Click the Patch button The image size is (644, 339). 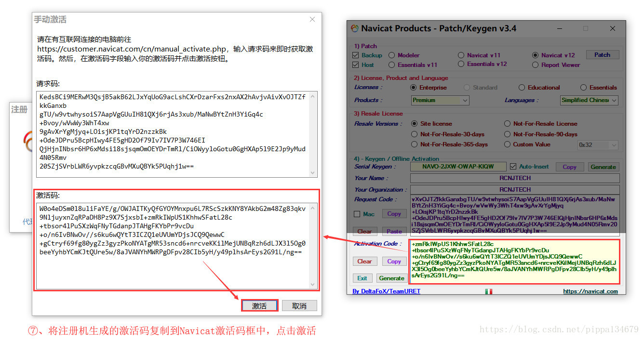602,55
